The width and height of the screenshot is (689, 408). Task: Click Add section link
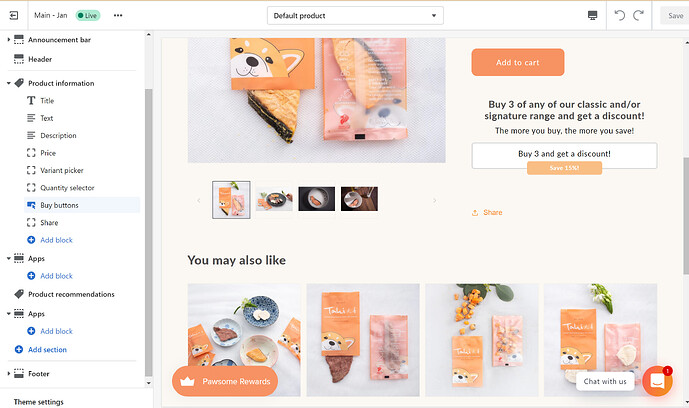pos(47,350)
